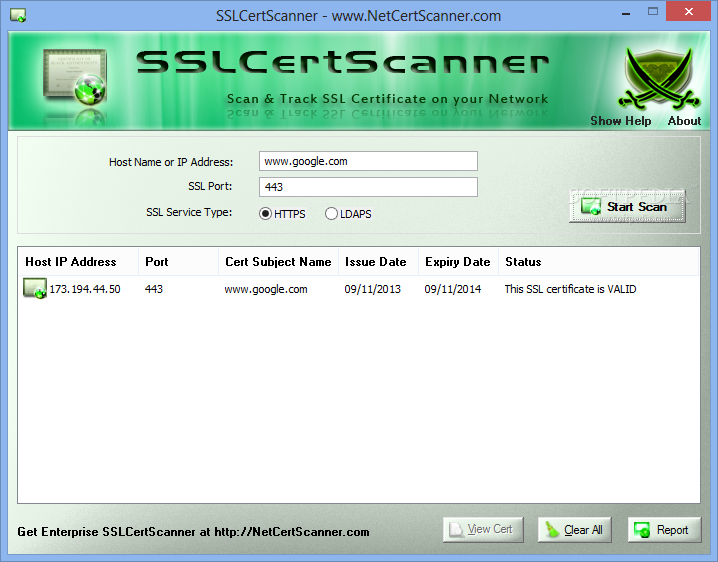Click the www.google.com cert subject cell

coord(266,289)
